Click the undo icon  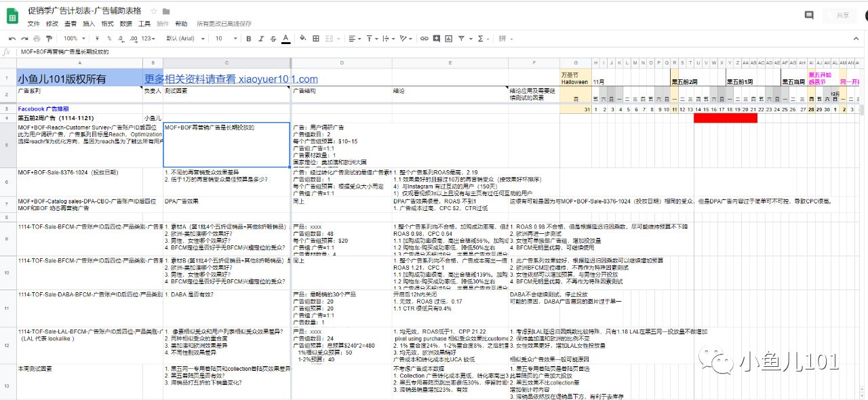(13, 38)
